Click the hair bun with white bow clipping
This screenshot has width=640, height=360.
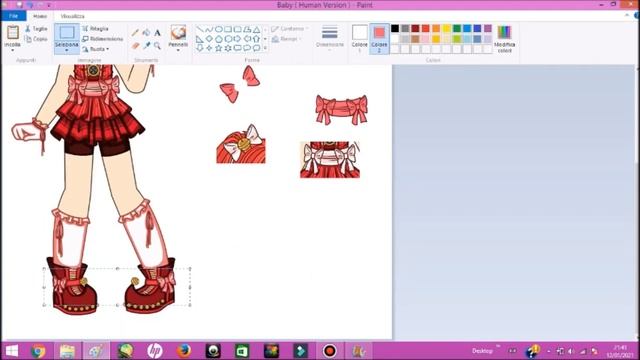241,144
